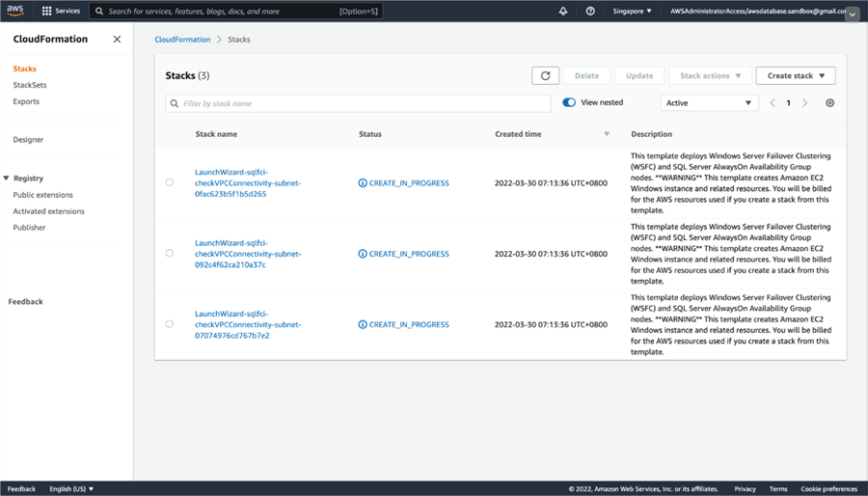Close the CloudFormation side panel
Image resolution: width=868 pixels, height=496 pixels.
117,39
